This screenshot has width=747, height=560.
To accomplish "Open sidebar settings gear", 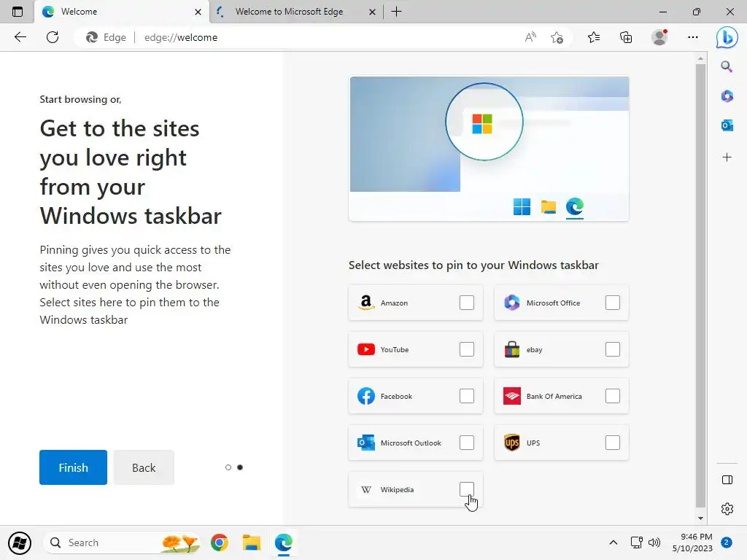I will [727, 508].
